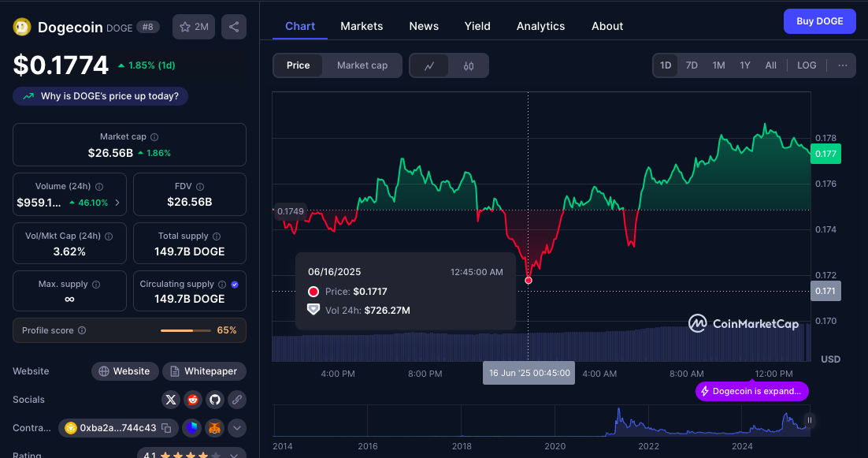Switch to the candlestick chart icon
This screenshot has width=868, height=458.
(469, 66)
